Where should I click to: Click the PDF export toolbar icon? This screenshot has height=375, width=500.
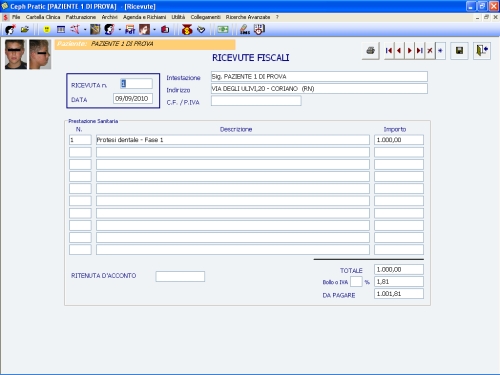[130, 30]
